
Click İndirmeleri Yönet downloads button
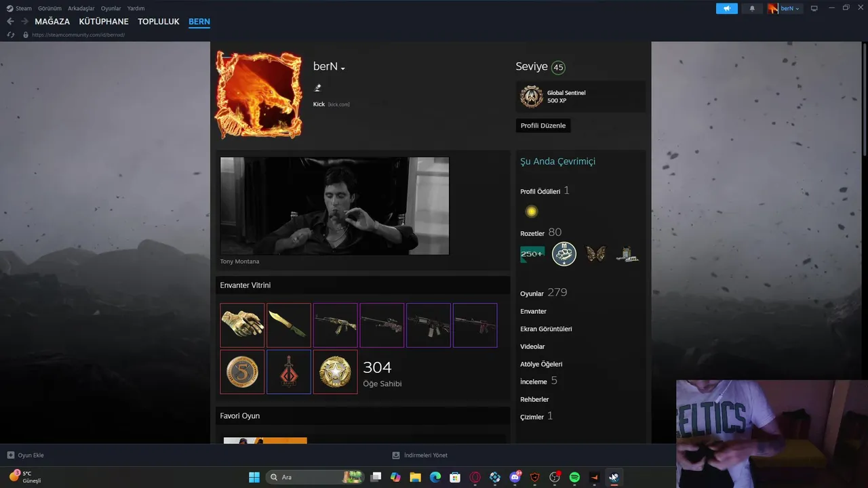click(x=420, y=455)
